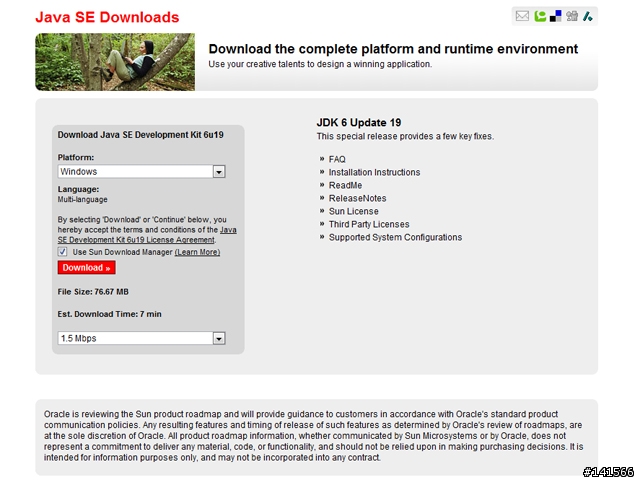Image resolution: width=640 pixels, height=480 pixels.
Task: Open the FAQ link
Action: pyautogui.click(x=337, y=159)
